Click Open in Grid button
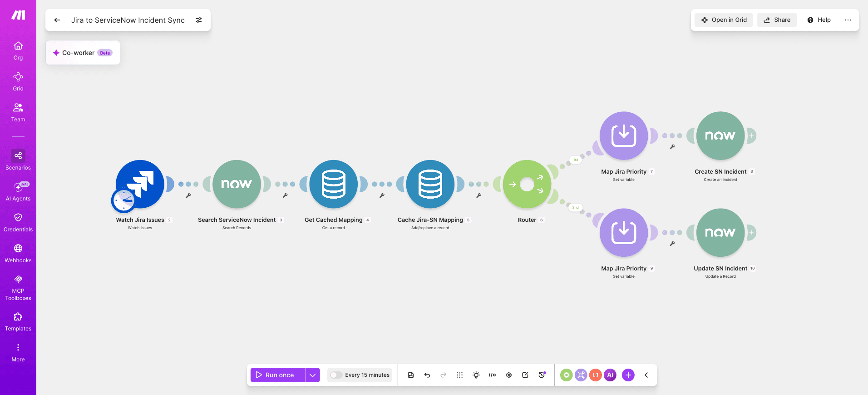The image size is (868, 395). (724, 20)
